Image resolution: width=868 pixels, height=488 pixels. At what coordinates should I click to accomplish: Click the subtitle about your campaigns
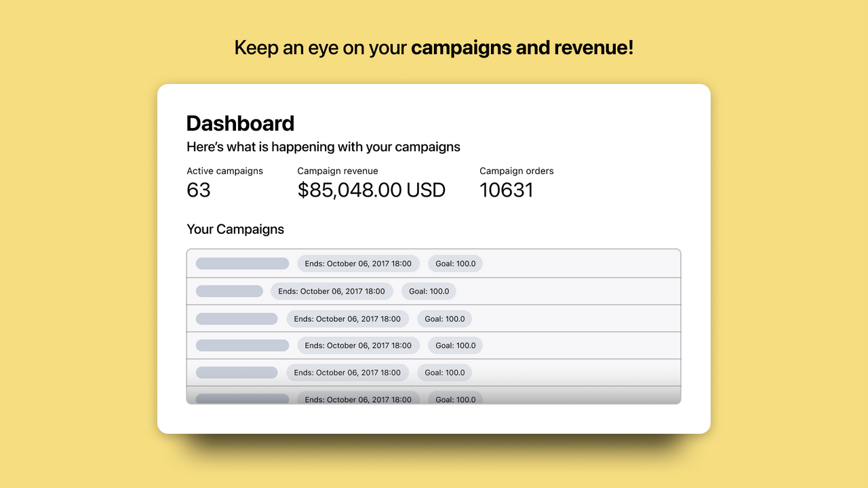tap(323, 146)
